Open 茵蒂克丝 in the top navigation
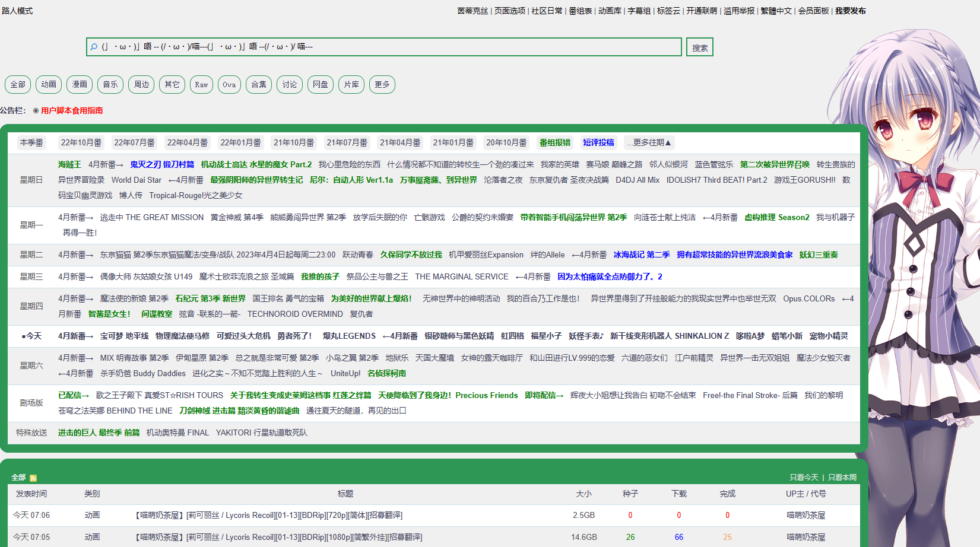Screen dimensions: 980x547 472,11
